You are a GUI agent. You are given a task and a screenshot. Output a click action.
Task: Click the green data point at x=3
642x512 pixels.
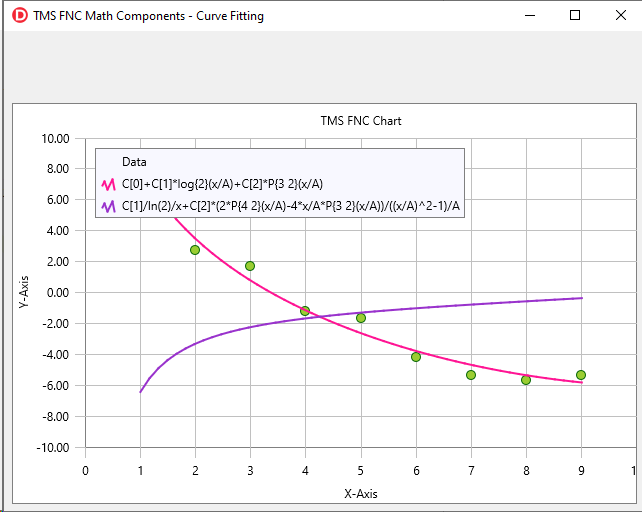coord(250,266)
